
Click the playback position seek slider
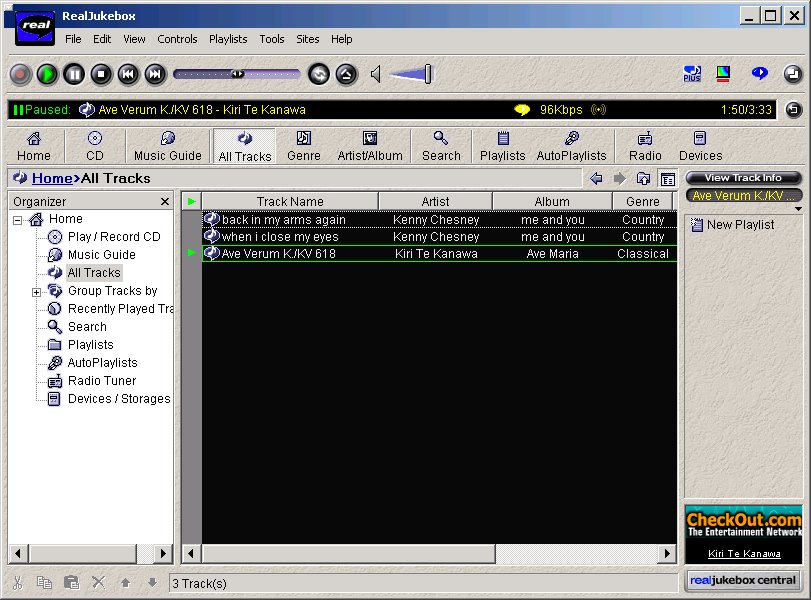point(237,74)
